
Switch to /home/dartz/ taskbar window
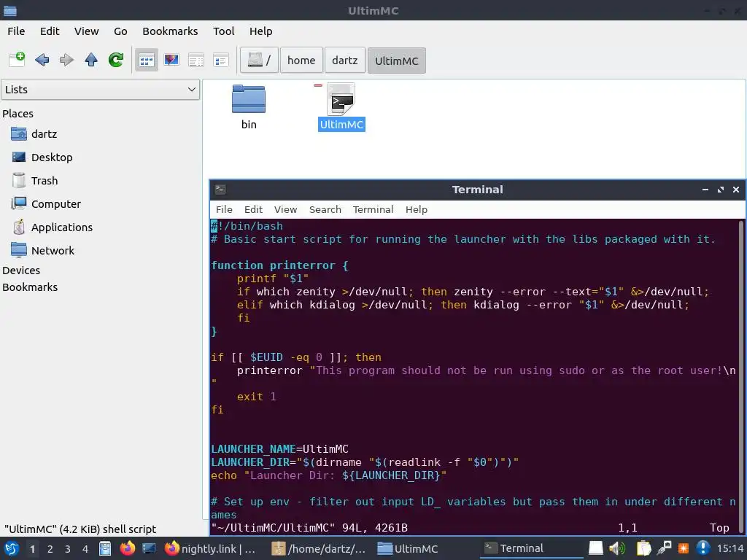[x=318, y=549]
